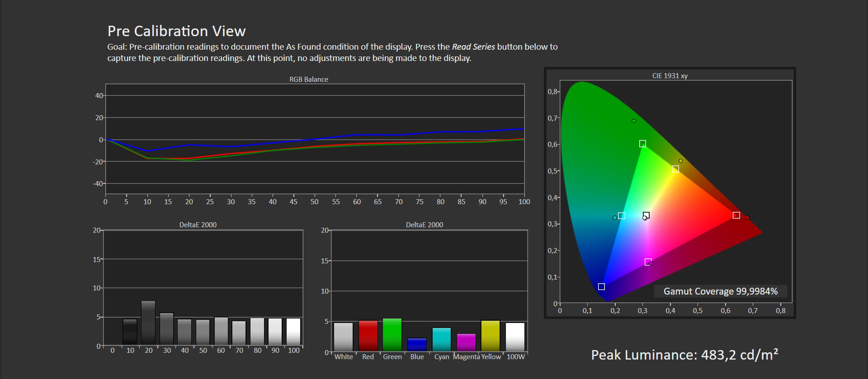The width and height of the screenshot is (868, 379).
Task: Click the DeltaE 2000 title above grayscale chart
Action: coord(198,225)
